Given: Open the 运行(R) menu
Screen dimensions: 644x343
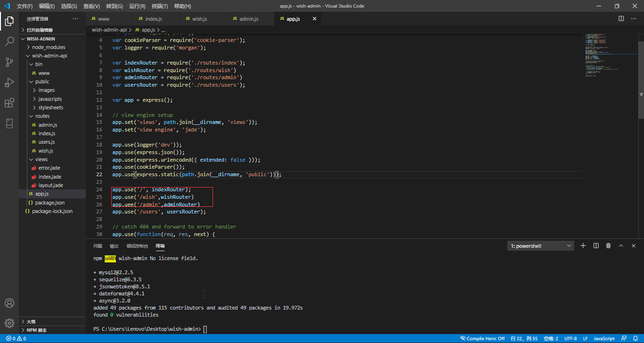Looking at the screenshot, I should (137, 6).
